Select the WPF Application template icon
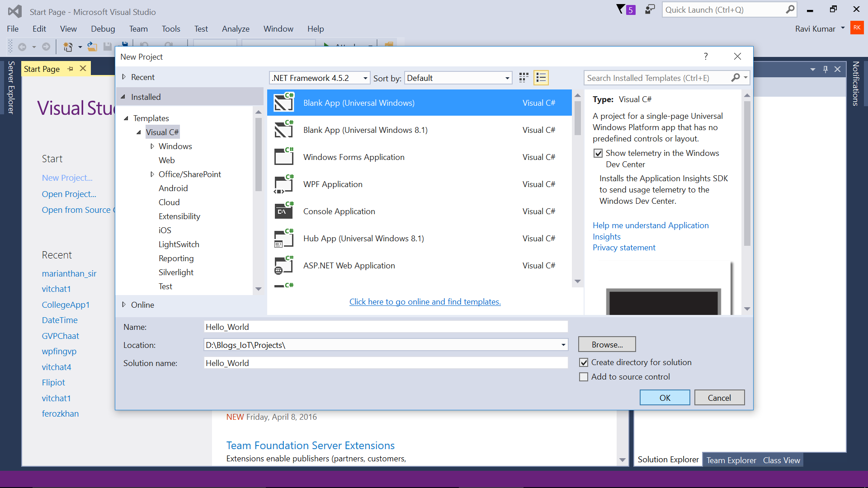Viewport: 868px width, 488px height. 284,184
